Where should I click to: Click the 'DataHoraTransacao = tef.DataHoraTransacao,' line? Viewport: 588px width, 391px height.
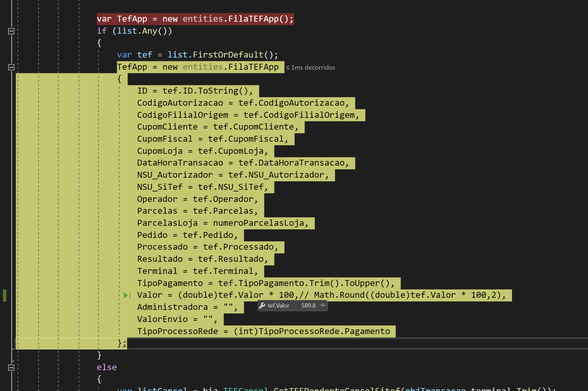pyautogui.click(x=243, y=163)
